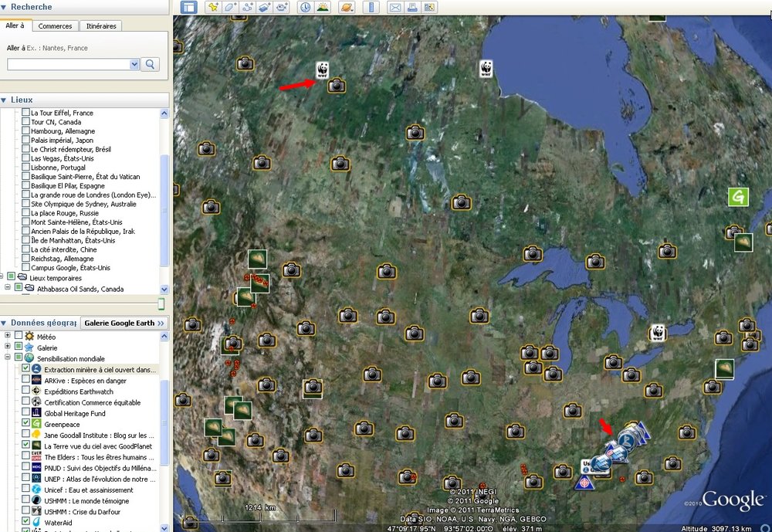Select the Expéditions Earthwatch layer row
772x532 pixels.
point(79,391)
